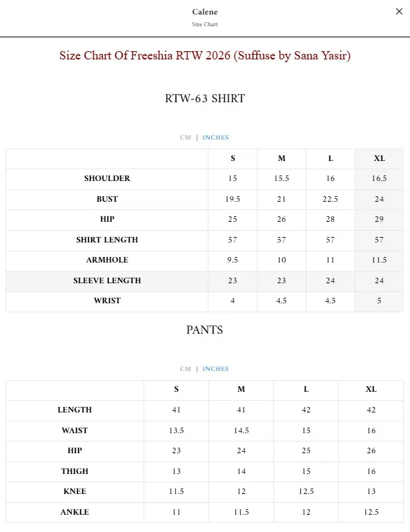
Task: Switch shirt table units to CM
Action: click(186, 137)
